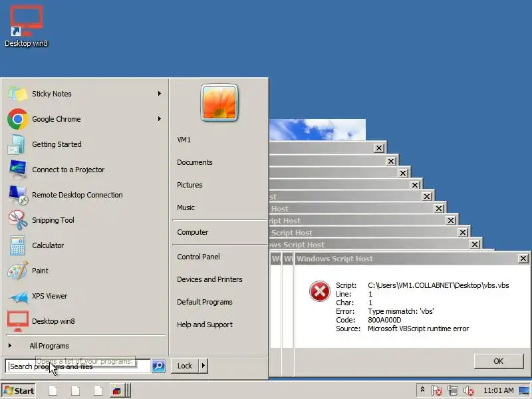Click the search magnifier button

tap(158, 366)
